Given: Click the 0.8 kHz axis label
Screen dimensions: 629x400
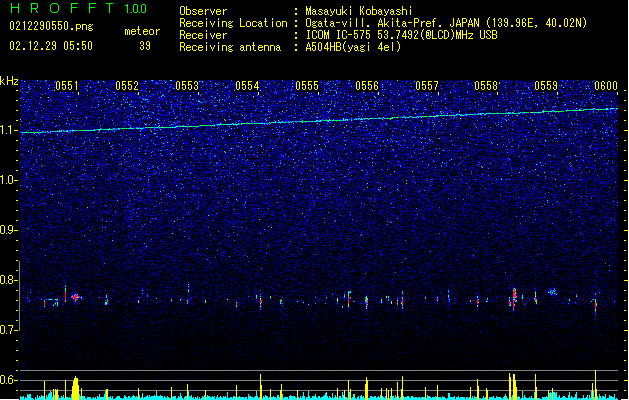Looking at the screenshot, I should coord(9,280).
